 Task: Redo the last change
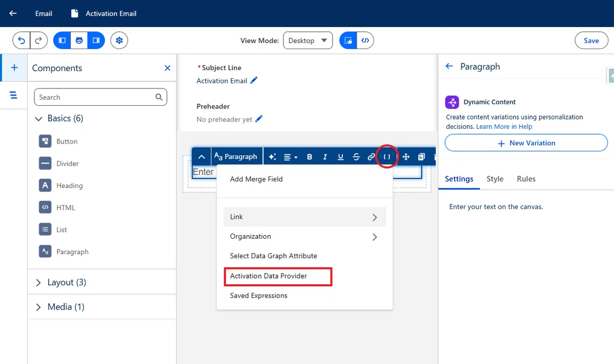[x=38, y=40]
